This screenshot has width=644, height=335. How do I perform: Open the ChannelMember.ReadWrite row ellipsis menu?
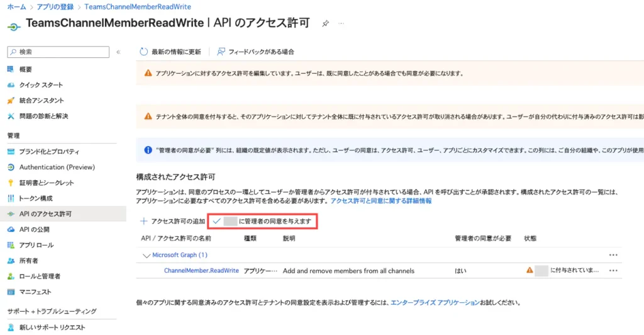[613, 271]
